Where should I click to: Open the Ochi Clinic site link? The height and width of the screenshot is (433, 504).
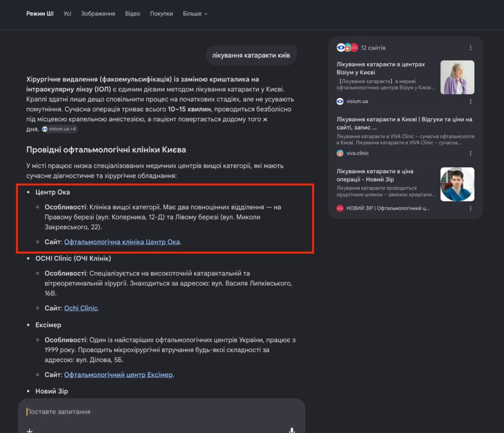81,308
